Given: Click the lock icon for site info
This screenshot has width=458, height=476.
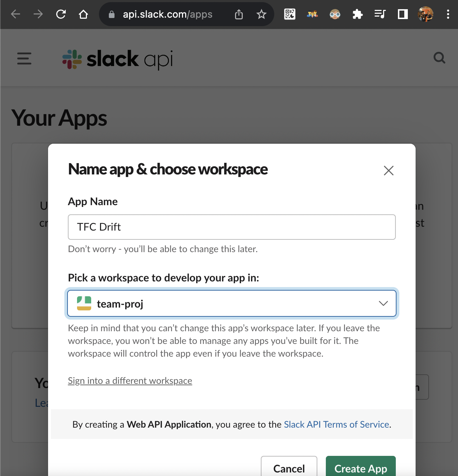Looking at the screenshot, I should pyautogui.click(x=112, y=14).
